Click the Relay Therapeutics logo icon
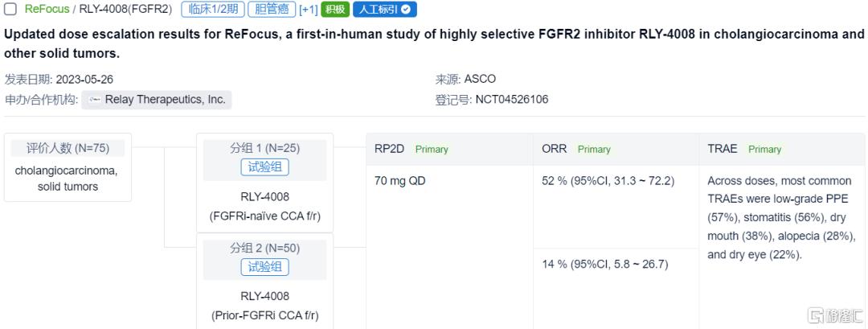This screenshot has height=329, width=868. (96, 100)
